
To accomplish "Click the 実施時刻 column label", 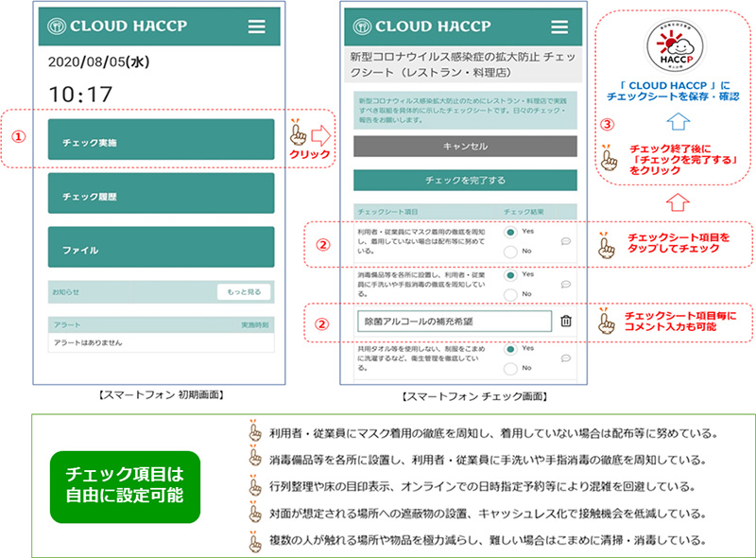I will click(255, 324).
